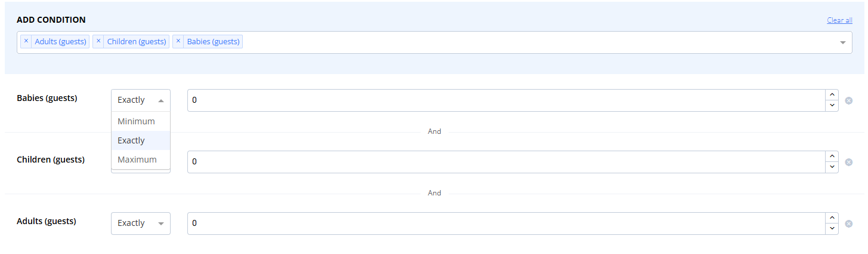The image size is (868, 254).
Task: Increase the Adults (guests) value
Action: [832, 218]
